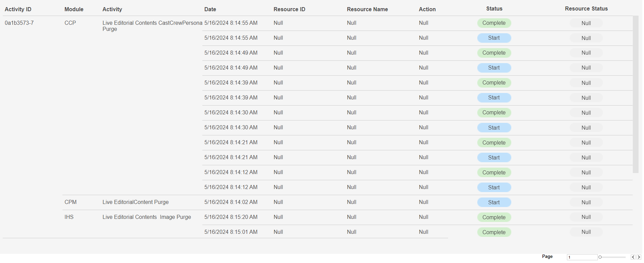The image size is (644, 263).
Task: Click the CPM module cell
Action: coord(71,202)
